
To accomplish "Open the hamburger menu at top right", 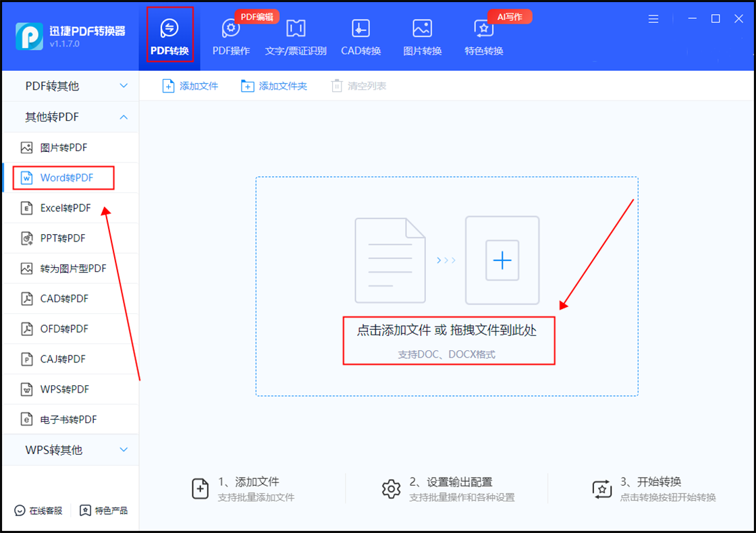I will 653,18.
